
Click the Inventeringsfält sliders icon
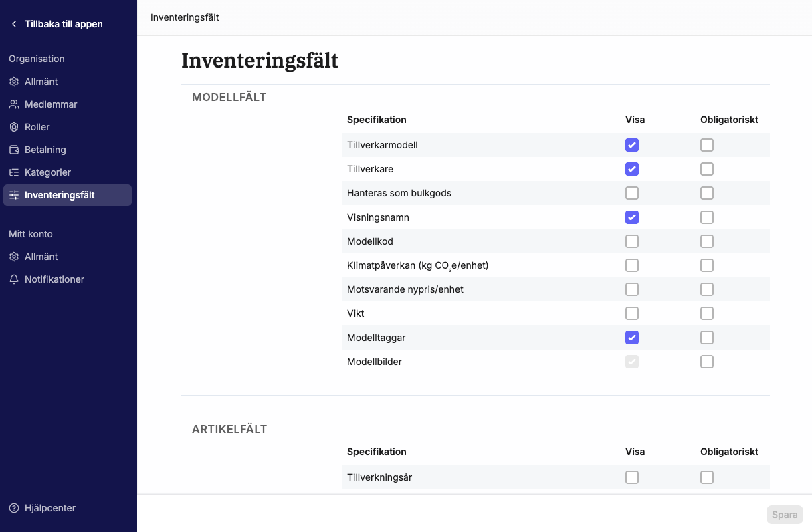point(14,195)
